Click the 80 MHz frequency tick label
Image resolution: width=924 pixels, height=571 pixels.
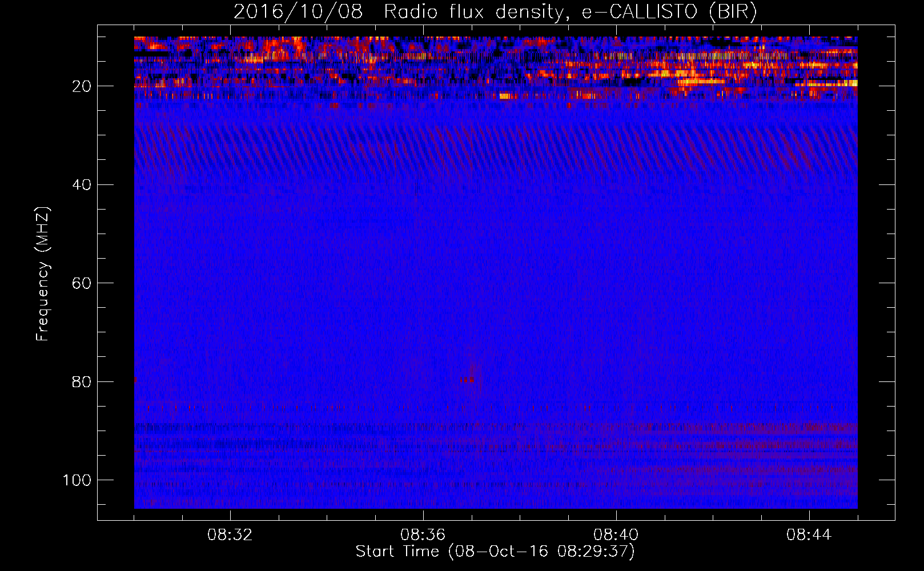pyautogui.click(x=82, y=381)
